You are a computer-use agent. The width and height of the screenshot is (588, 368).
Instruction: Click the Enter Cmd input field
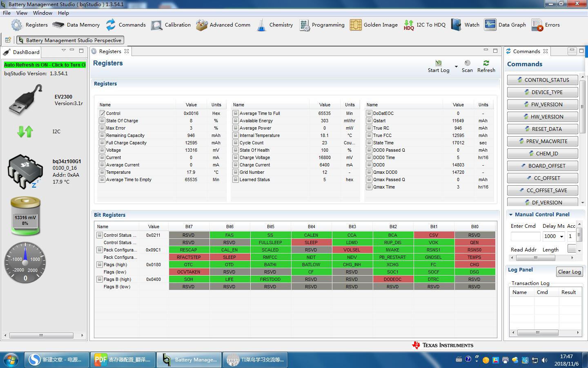tap(526, 236)
